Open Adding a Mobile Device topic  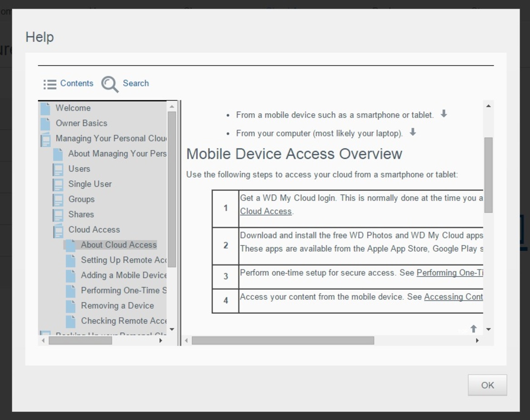[x=124, y=275]
